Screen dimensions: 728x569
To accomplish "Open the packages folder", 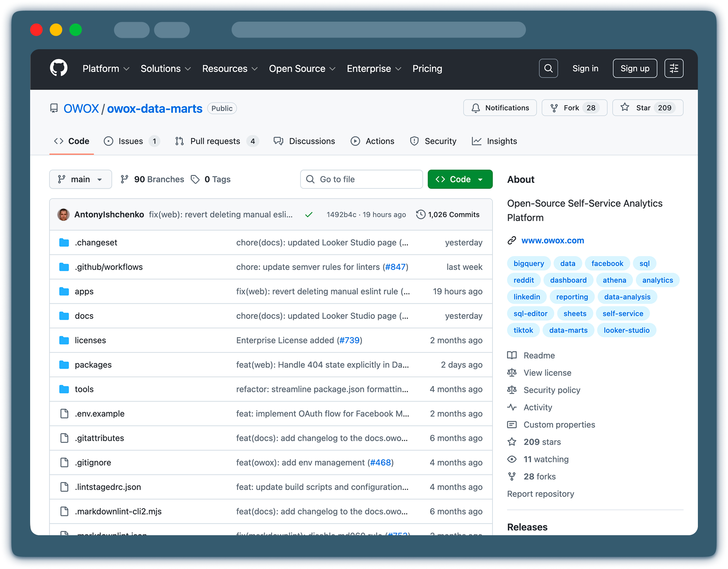I will click(93, 365).
